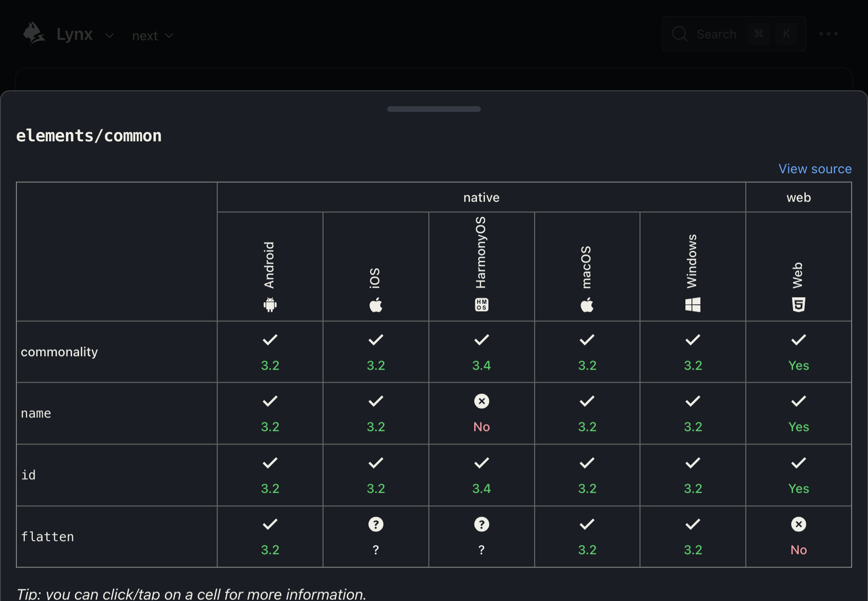868x601 pixels.
Task: Click the commonality row label
Action: [59, 352]
